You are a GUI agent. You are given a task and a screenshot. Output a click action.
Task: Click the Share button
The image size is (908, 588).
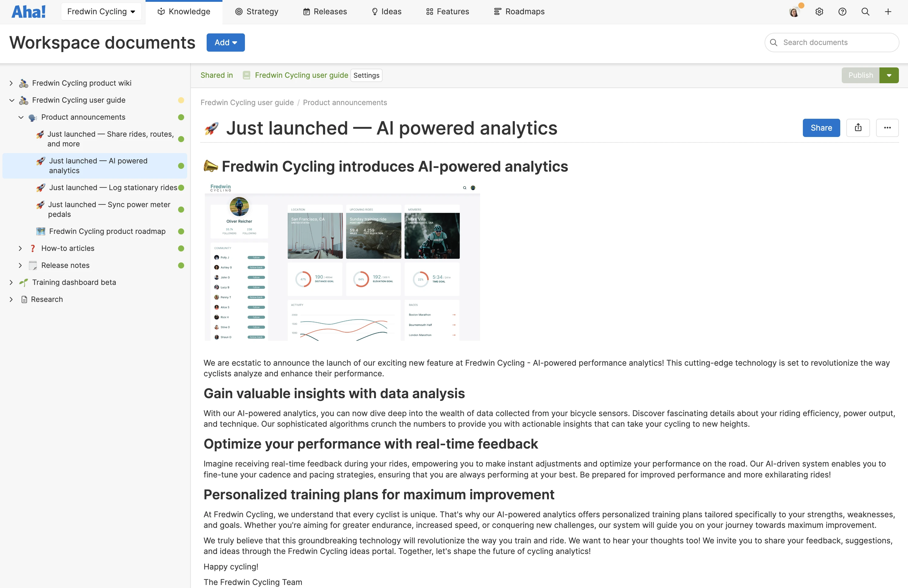(821, 128)
